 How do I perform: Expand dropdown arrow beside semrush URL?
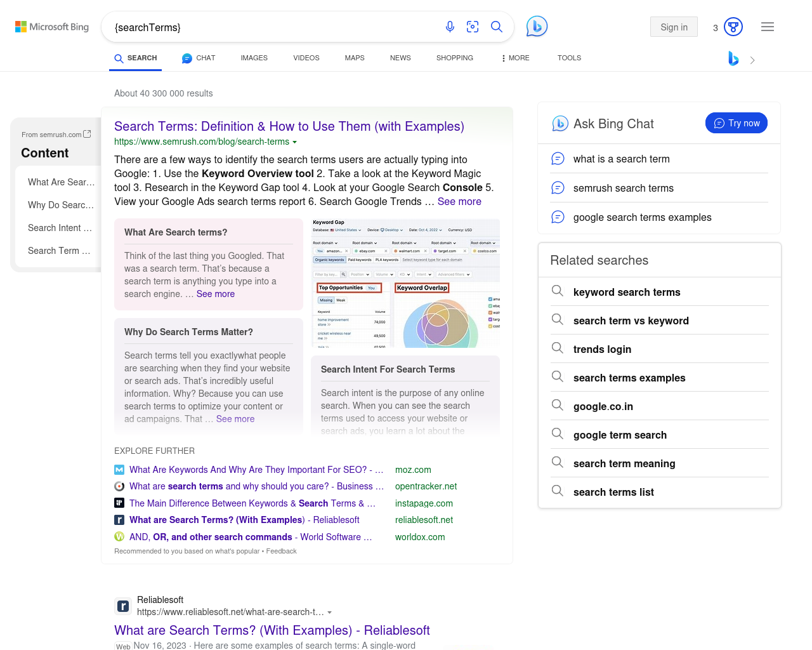[294, 142]
